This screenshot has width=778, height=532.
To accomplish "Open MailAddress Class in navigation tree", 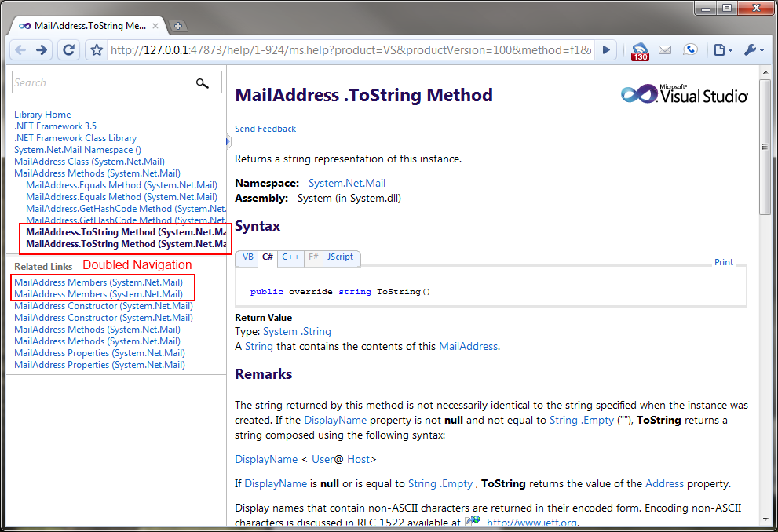I will coord(89,162).
